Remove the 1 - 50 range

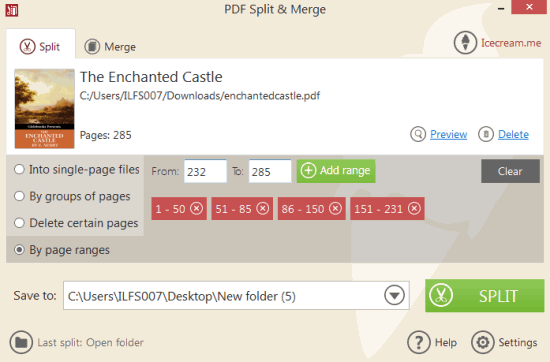pos(196,208)
